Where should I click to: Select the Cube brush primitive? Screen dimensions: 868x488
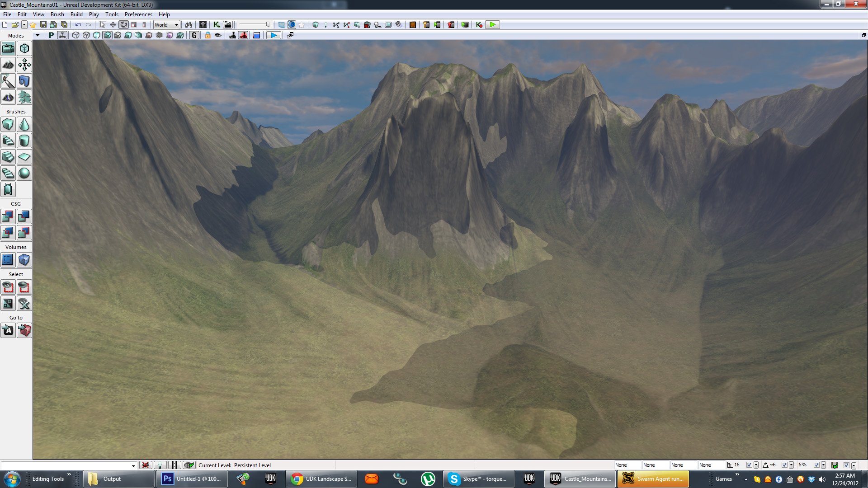(8, 124)
